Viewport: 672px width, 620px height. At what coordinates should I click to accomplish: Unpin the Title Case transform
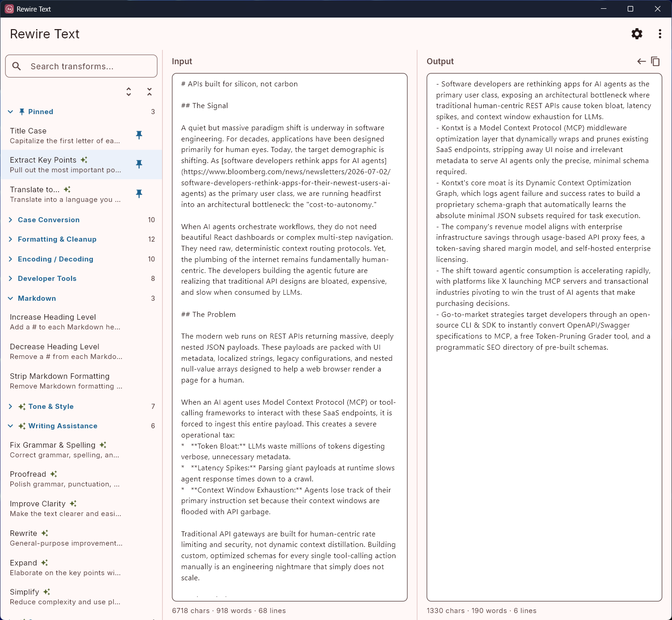139,135
